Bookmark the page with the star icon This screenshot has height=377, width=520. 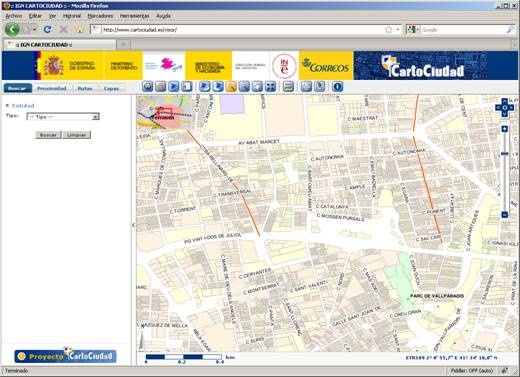(x=388, y=30)
